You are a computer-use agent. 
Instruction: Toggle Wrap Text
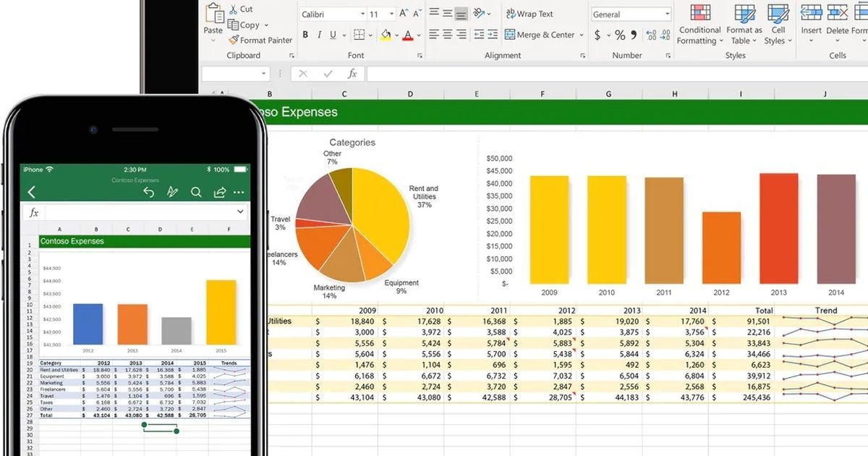pyautogui.click(x=529, y=14)
